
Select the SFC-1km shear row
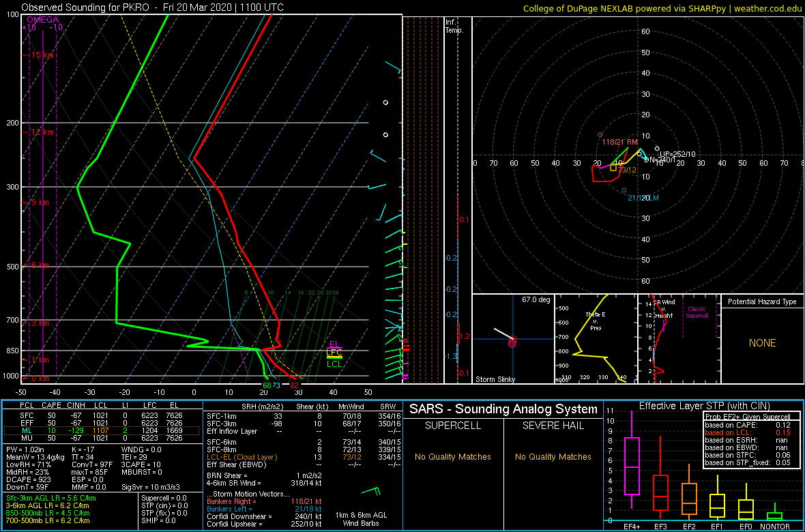[x=304, y=417]
